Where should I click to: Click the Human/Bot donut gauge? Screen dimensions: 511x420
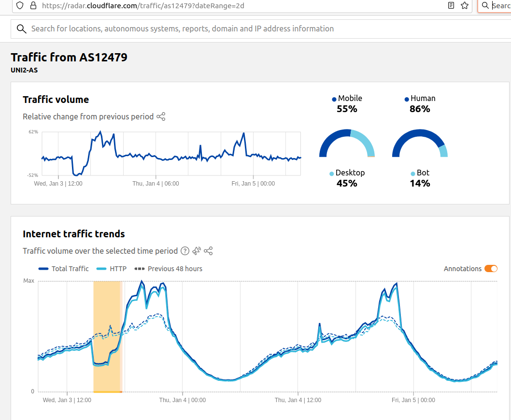420,144
